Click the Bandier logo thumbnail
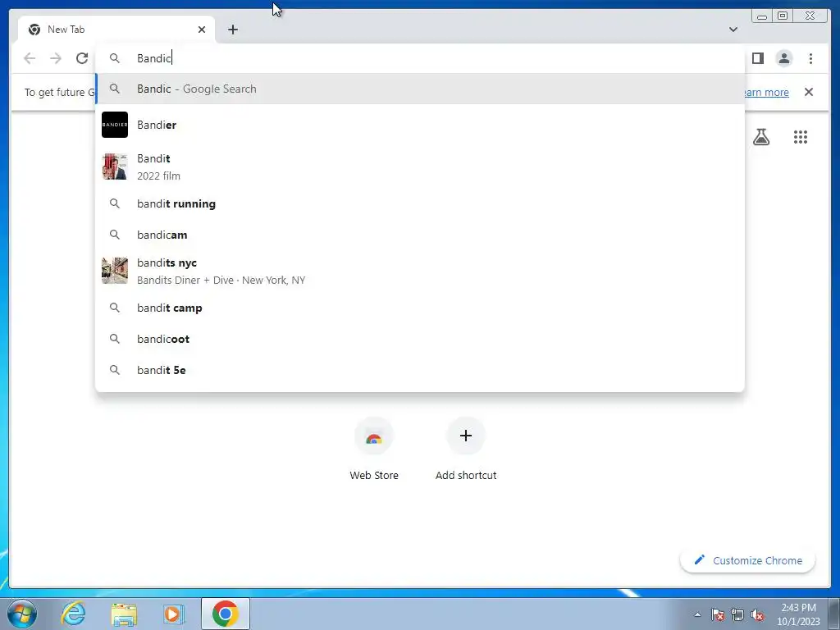 coord(115,125)
